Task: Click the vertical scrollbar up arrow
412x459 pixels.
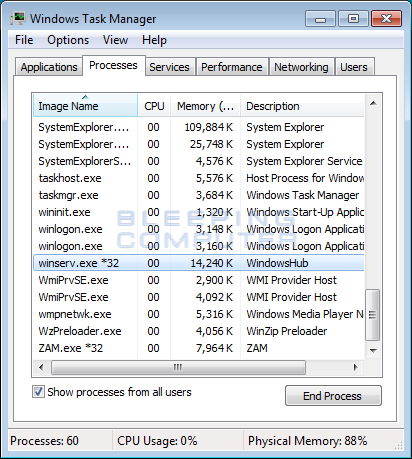Action: 373,103
